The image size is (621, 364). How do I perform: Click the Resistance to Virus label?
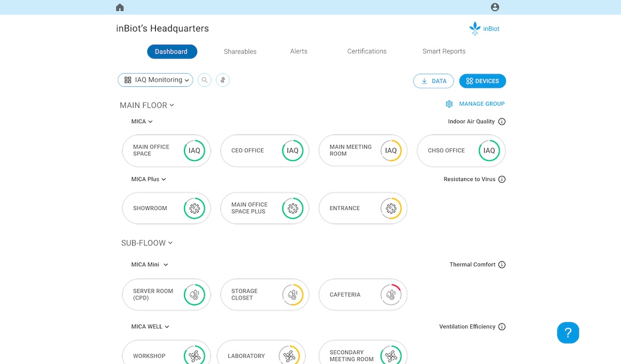click(x=469, y=179)
